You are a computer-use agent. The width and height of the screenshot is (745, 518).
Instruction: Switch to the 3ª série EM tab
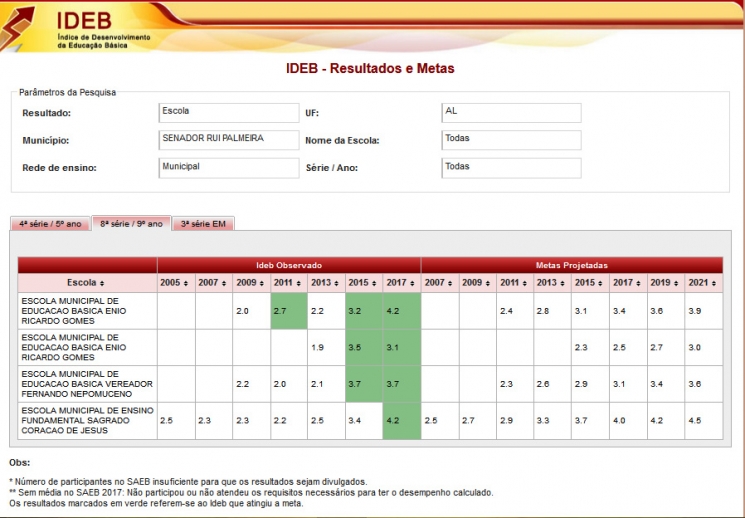[203, 223]
